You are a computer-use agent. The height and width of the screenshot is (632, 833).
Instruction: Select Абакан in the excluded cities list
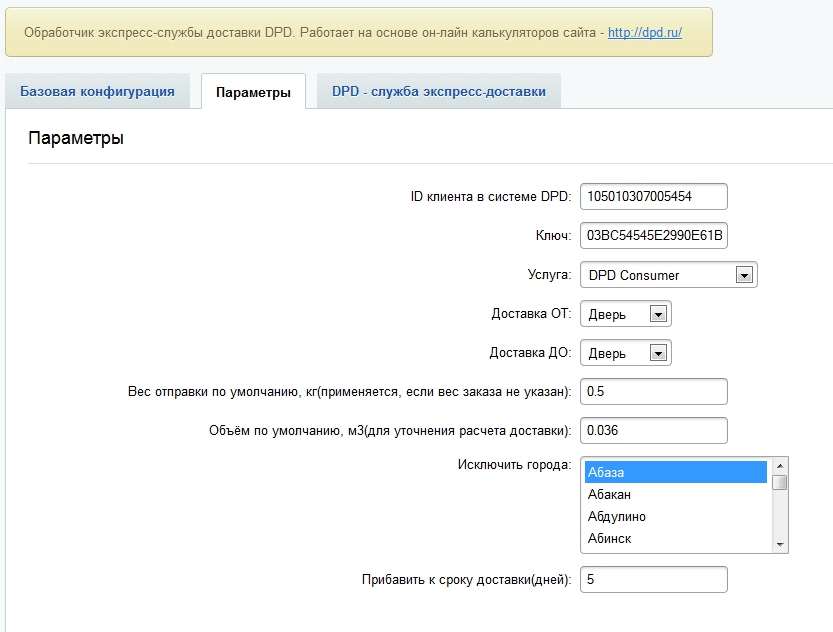675,494
